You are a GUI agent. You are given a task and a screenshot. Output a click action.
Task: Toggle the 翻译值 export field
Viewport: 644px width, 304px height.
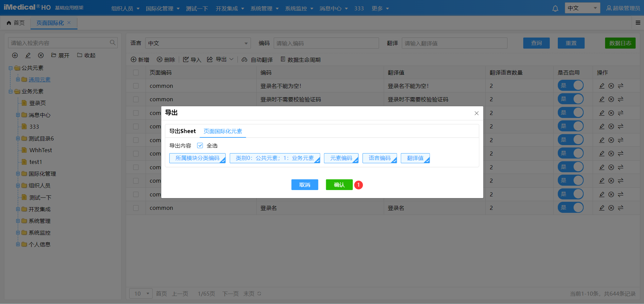(x=415, y=158)
